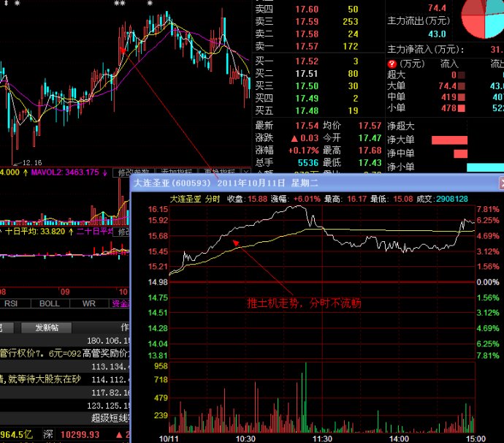Switch to the magenta 资金 indicator tab
Screen dimensions: 504x443
click(120, 303)
